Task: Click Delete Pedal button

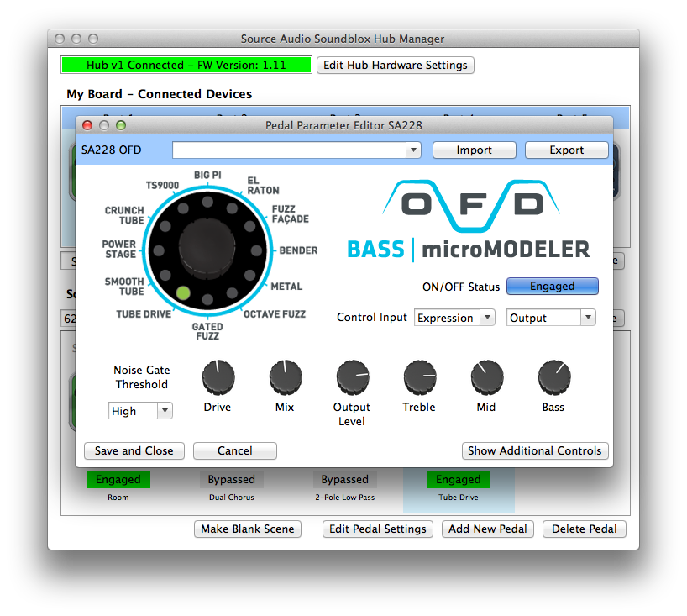Action: click(x=584, y=529)
